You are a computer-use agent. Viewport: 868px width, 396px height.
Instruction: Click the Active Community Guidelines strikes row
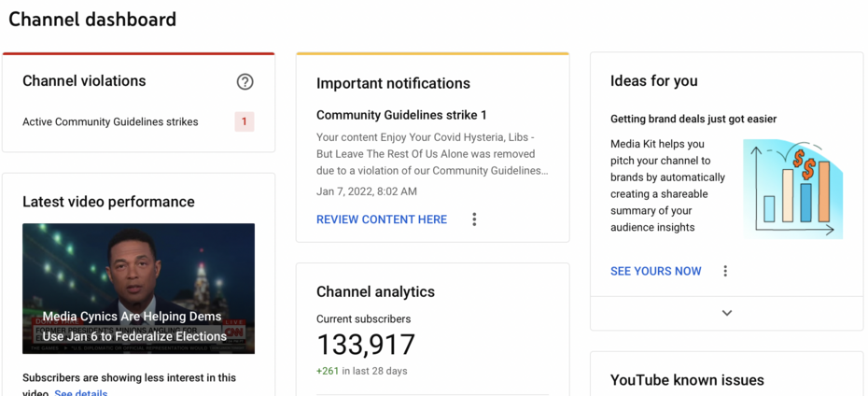pos(110,121)
